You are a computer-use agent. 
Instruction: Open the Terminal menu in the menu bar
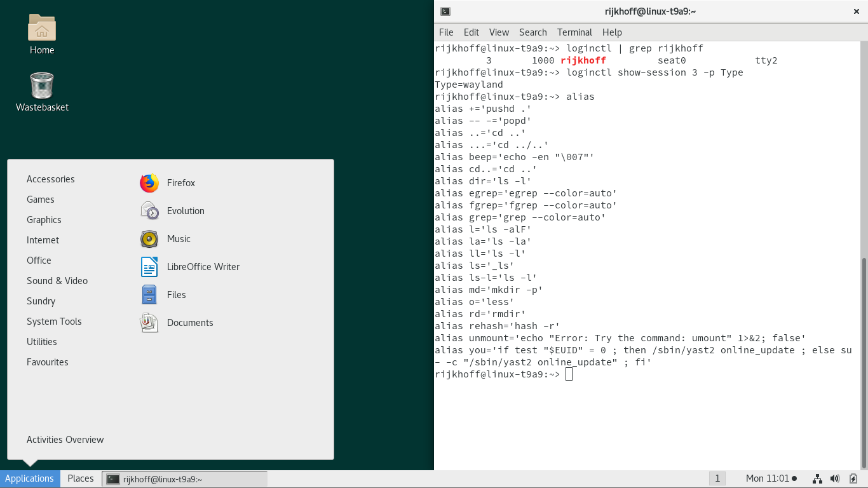(x=574, y=32)
